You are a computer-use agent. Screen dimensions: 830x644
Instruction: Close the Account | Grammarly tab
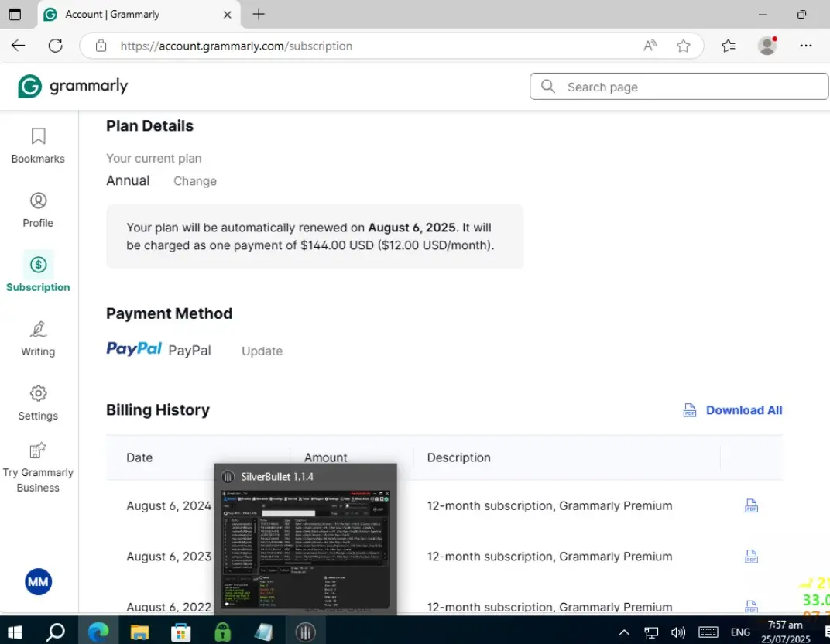(228, 15)
